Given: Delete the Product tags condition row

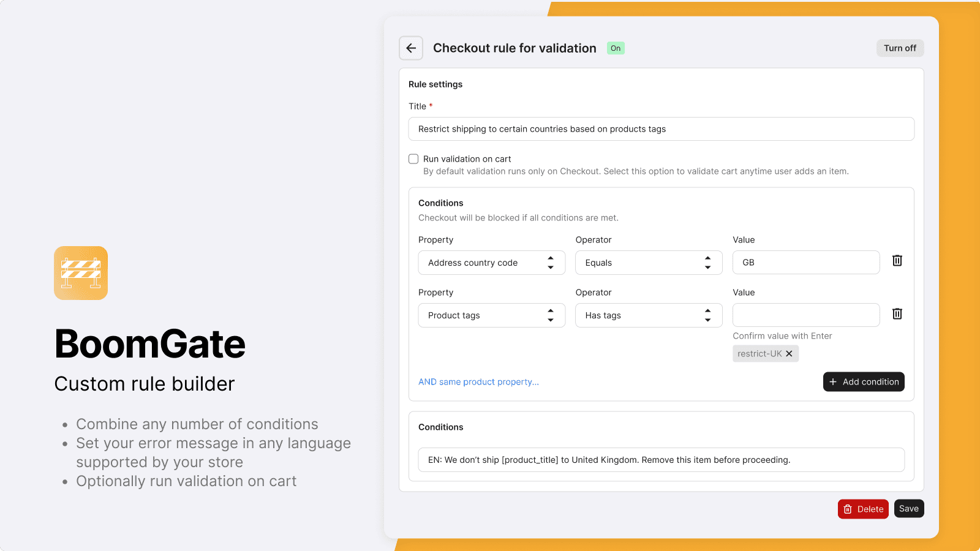Looking at the screenshot, I should (897, 314).
